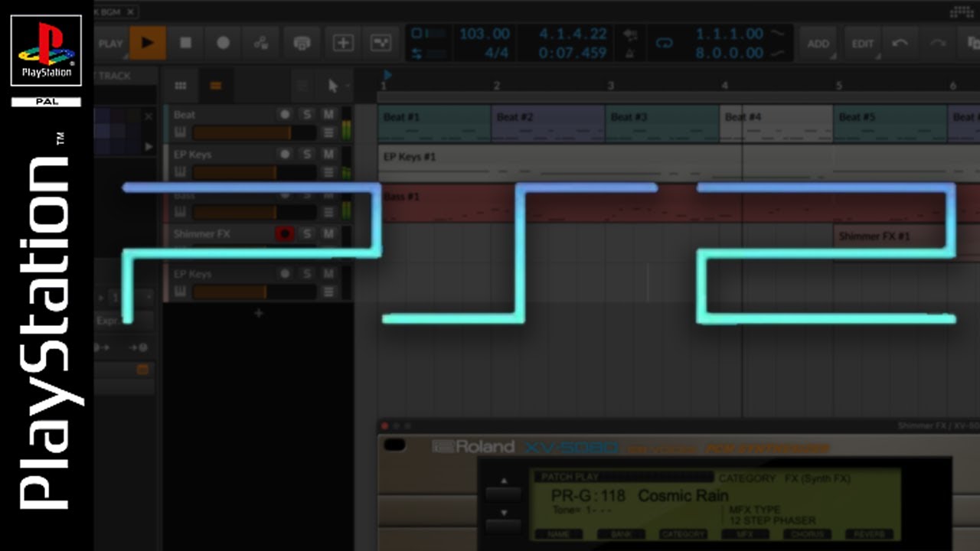Adjust the Beat track volume fader
Image resolution: width=980 pixels, height=551 pixels.
click(253, 133)
